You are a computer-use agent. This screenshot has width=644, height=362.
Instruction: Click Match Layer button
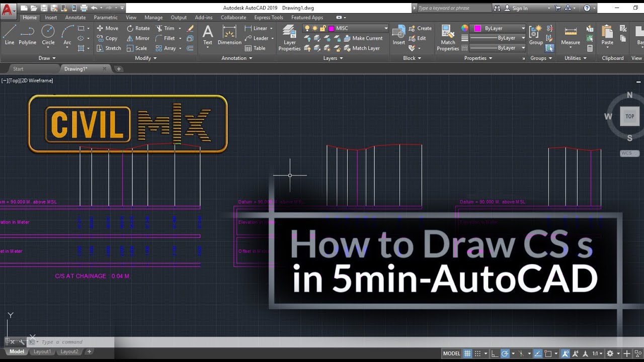coord(361,48)
